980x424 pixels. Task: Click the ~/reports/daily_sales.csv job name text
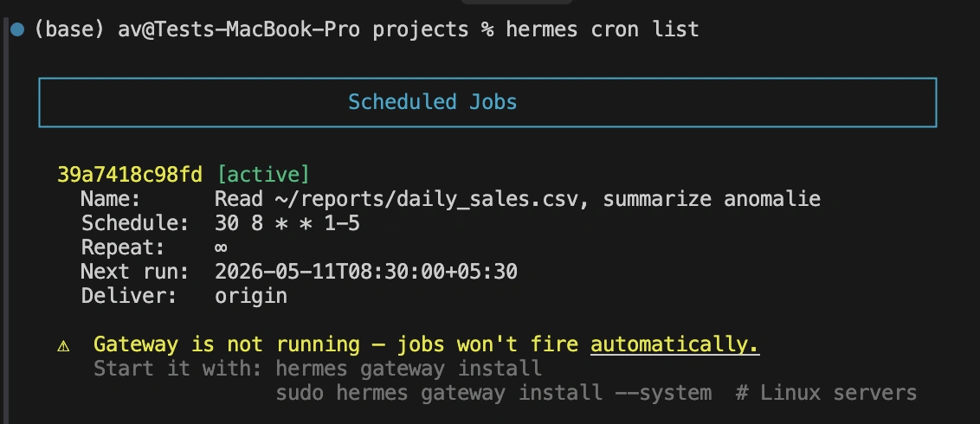(518, 199)
